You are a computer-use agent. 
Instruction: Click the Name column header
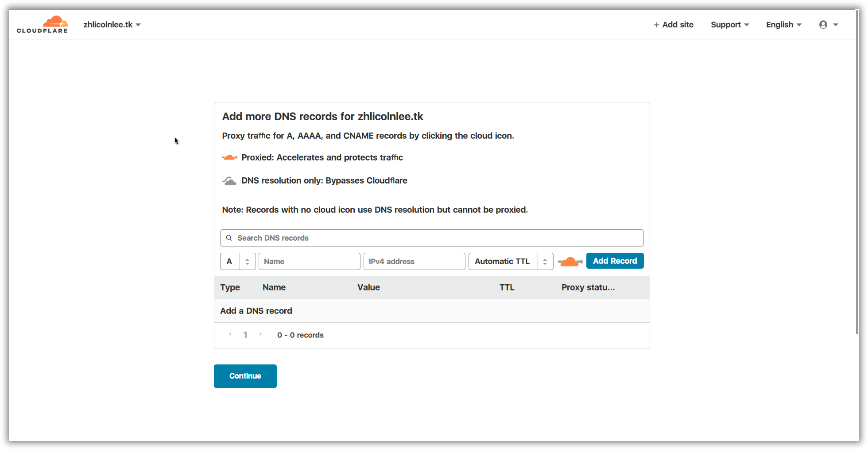click(274, 287)
